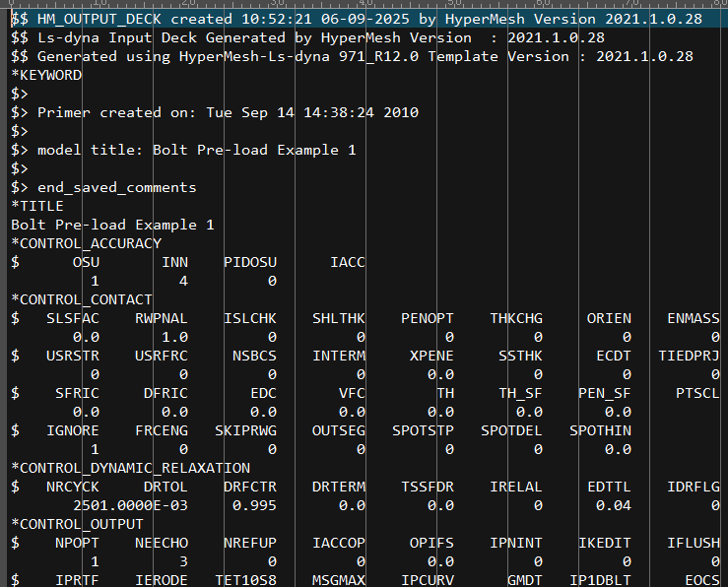This screenshot has width=728, height=587.
Task: Select the *TITLE keyword line
Action: 37,206
